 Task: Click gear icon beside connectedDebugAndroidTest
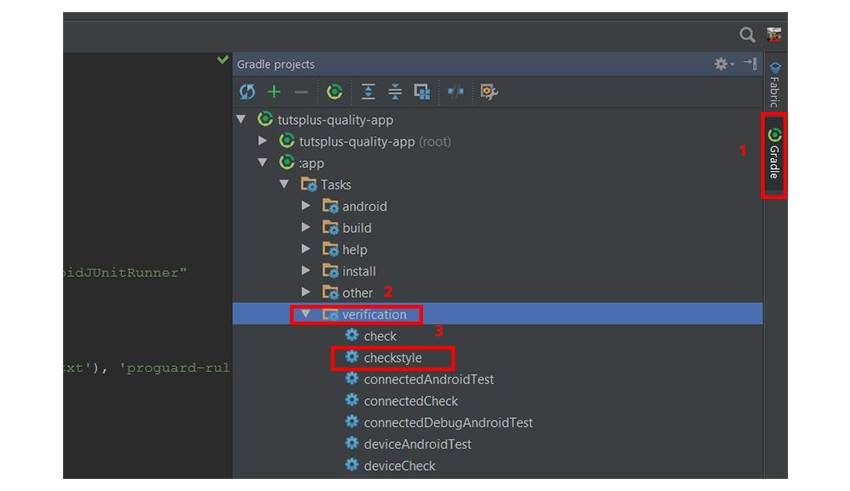click(352, 422)
